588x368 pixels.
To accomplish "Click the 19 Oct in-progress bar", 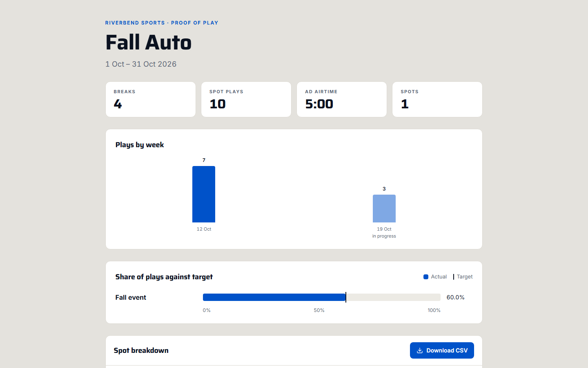I will [x=384, y=209].
